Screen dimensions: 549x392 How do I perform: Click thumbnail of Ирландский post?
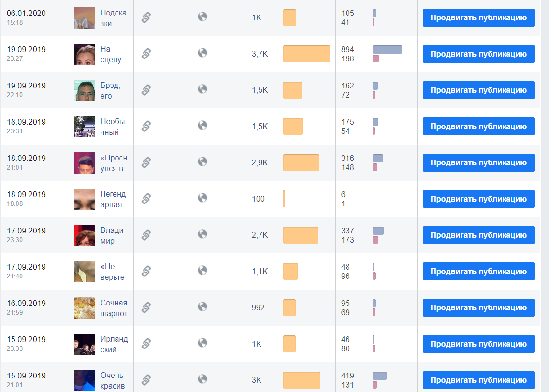tap(85, 344)
